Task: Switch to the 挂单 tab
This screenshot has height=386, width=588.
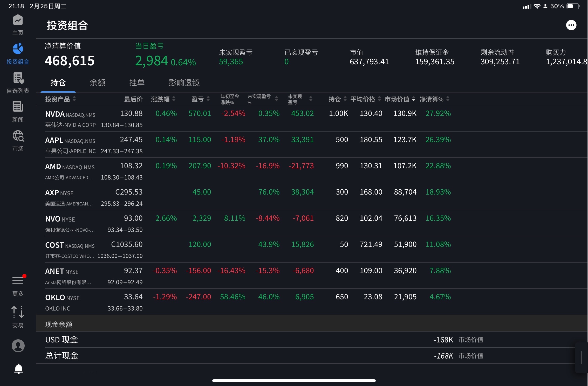Action: pos(137,82)
